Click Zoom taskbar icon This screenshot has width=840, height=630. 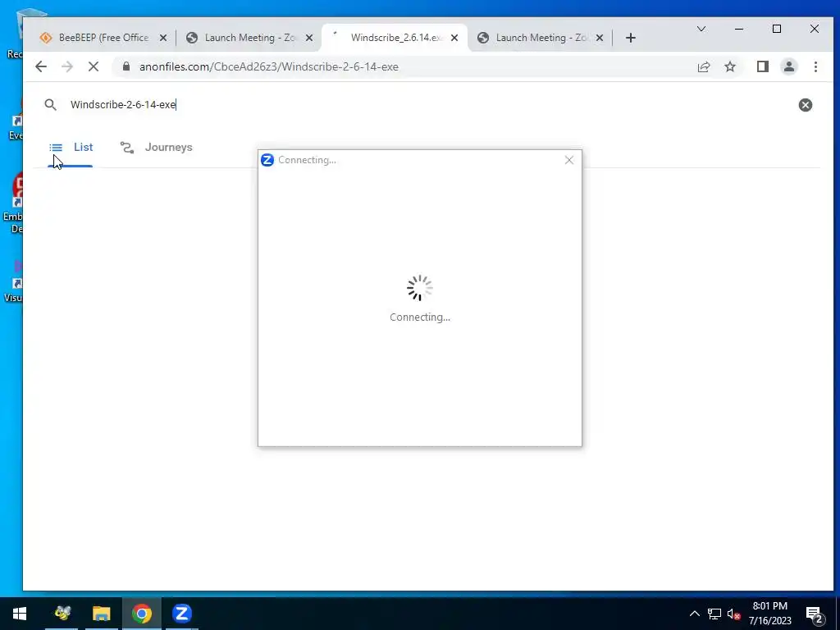tap(181, 614)
